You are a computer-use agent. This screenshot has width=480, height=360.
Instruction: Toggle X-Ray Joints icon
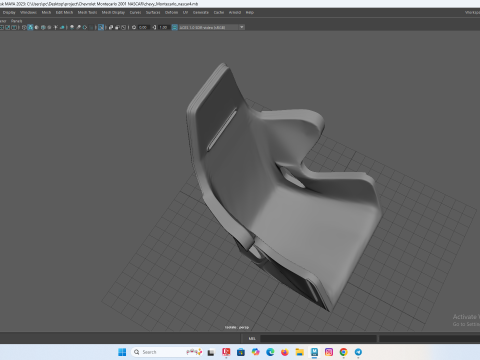(124, 27)
